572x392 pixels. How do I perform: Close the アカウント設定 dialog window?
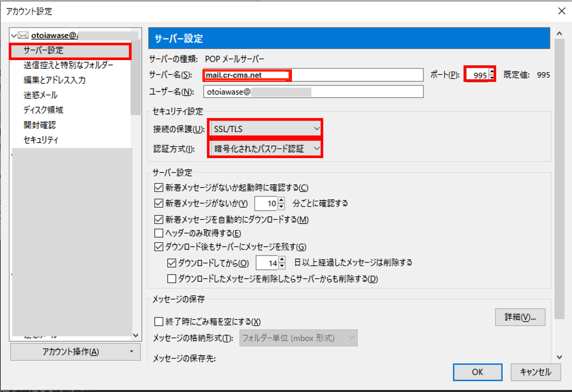[562, 12]
